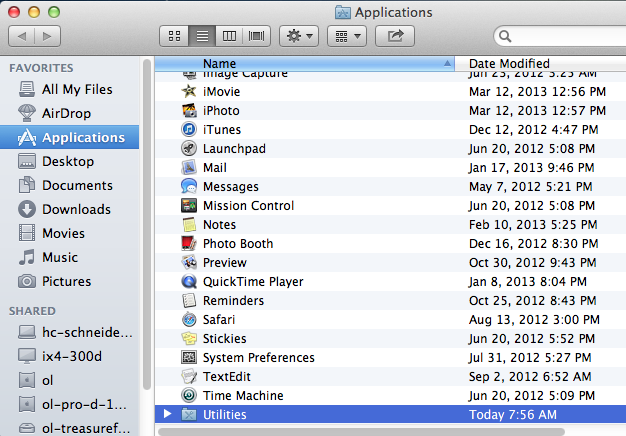Click the Time Machine icon

coord(189,396)
